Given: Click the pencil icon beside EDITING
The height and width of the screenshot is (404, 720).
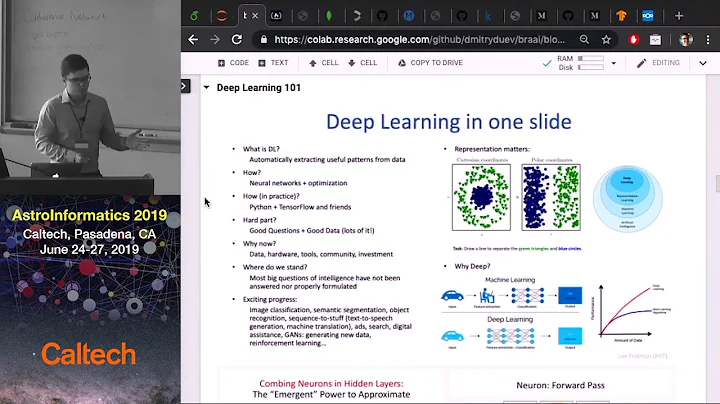Looking at the screenshot, I should point(641,63).
